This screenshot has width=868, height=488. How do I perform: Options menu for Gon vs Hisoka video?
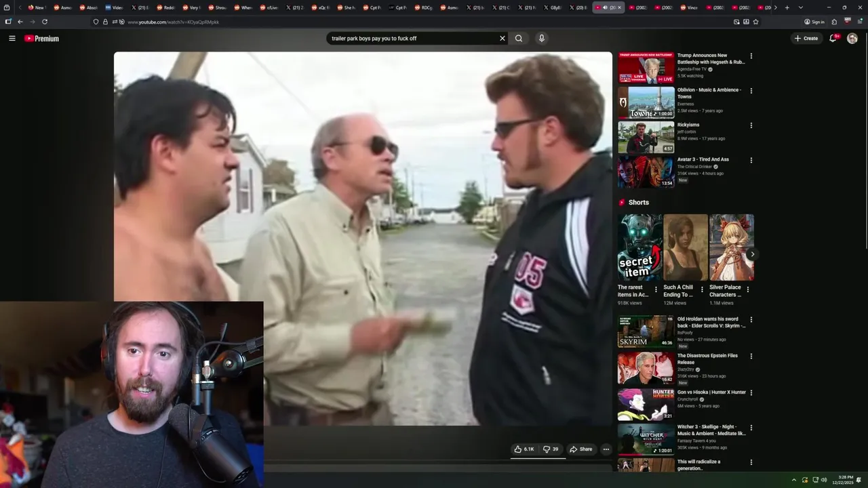pos(751,392)
